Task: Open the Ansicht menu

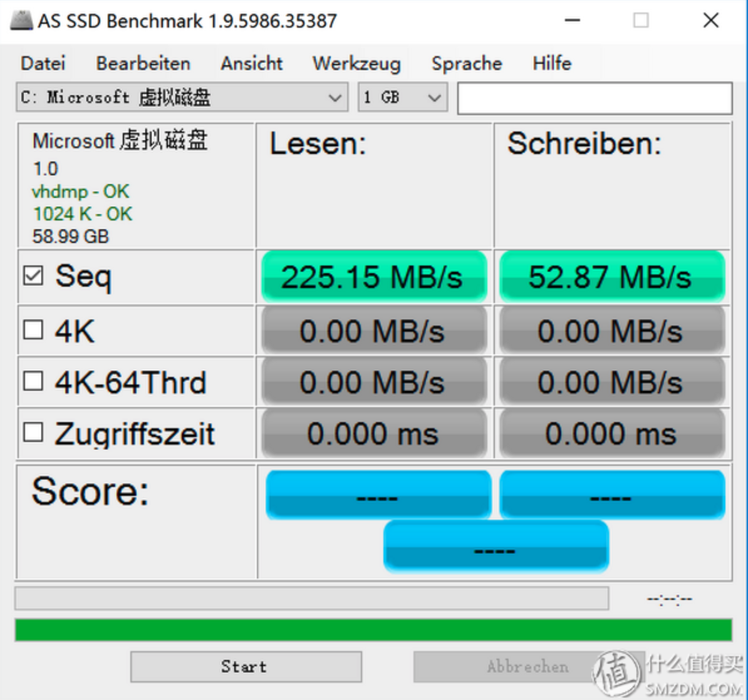Action: coord(251,63)
